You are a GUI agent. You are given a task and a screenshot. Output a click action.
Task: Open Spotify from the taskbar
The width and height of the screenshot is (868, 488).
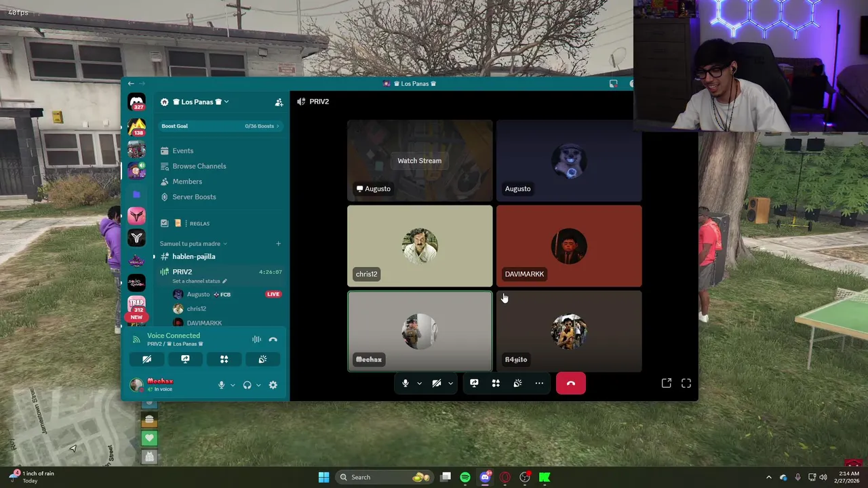(x=465, y=477)
